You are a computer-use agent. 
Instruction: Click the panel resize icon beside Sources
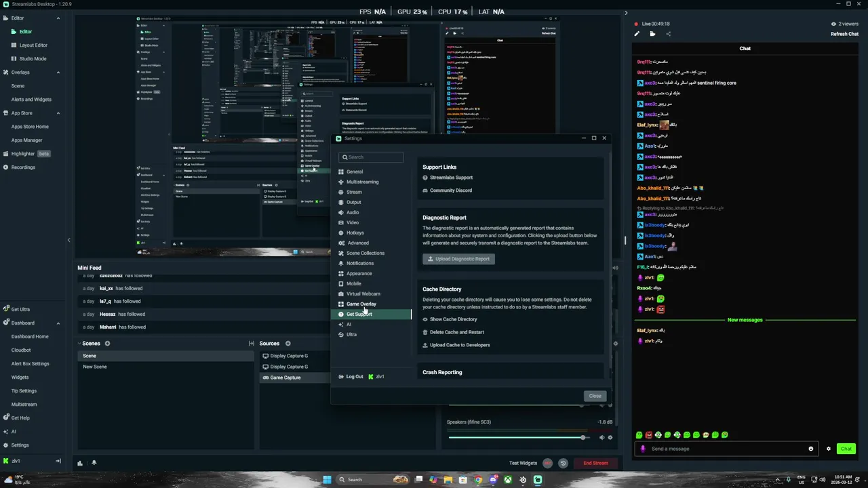(252, 344)
